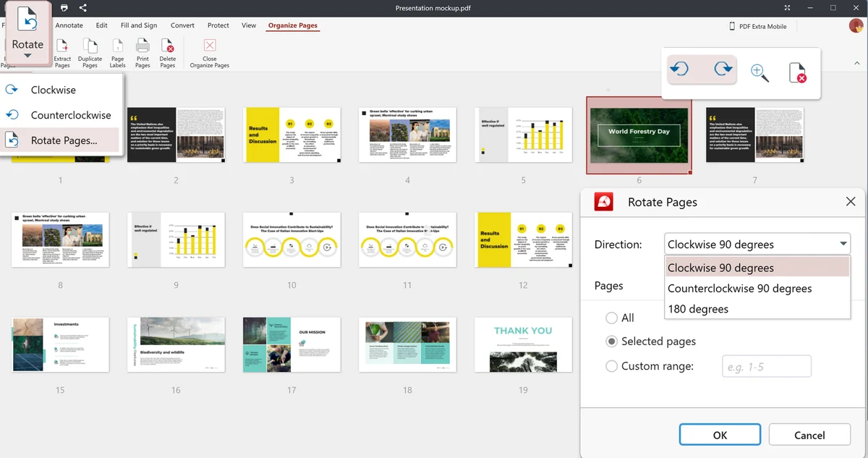Open the user profile avatar

(x=855, y=26)
